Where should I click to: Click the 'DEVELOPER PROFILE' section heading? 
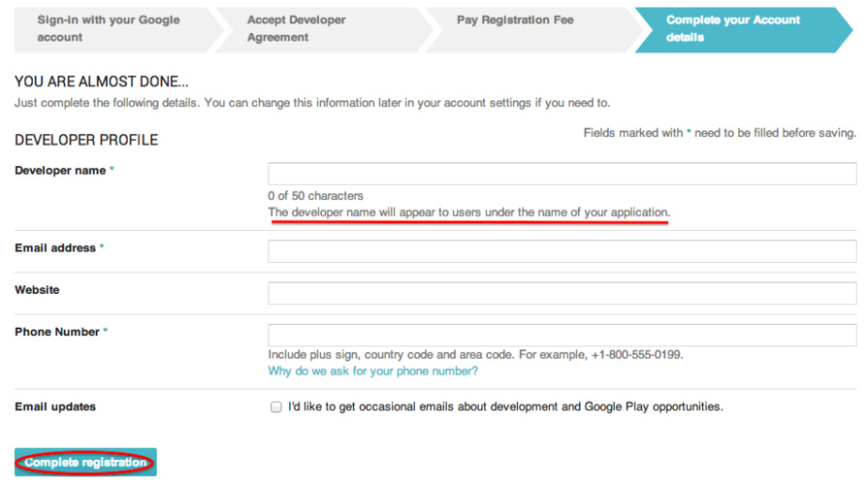pyautogui.click(x=86, y=141)
